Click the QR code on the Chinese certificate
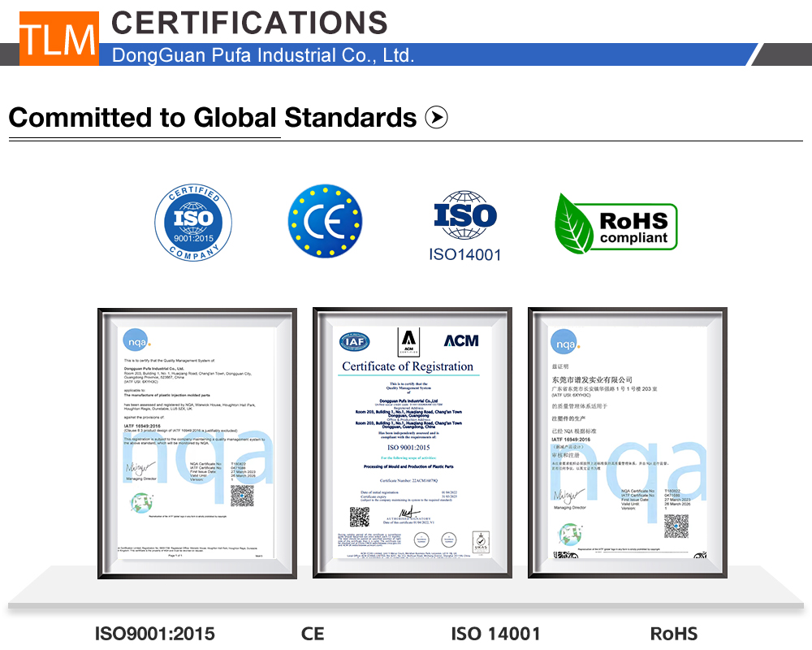The image size is (812, 650). pyautogui.click(x=676, y=526)
